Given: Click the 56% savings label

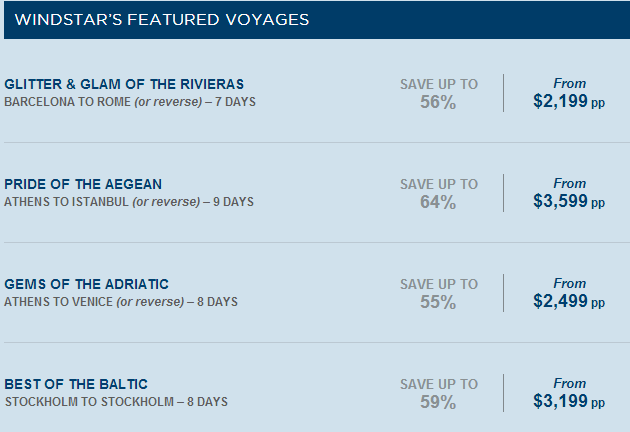Looking at the screenshot, I should [x=438, y=102].
